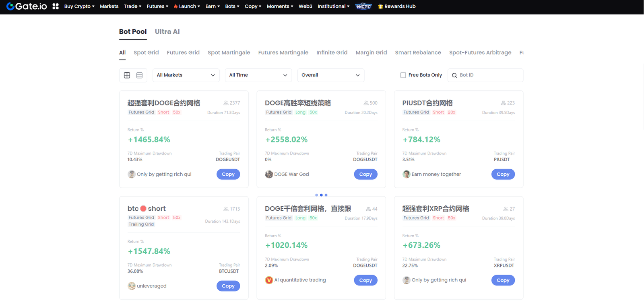This screenshot has height=302, width=644.
Task: Go to first carousel page dot
Action: (x=316, y=195)
